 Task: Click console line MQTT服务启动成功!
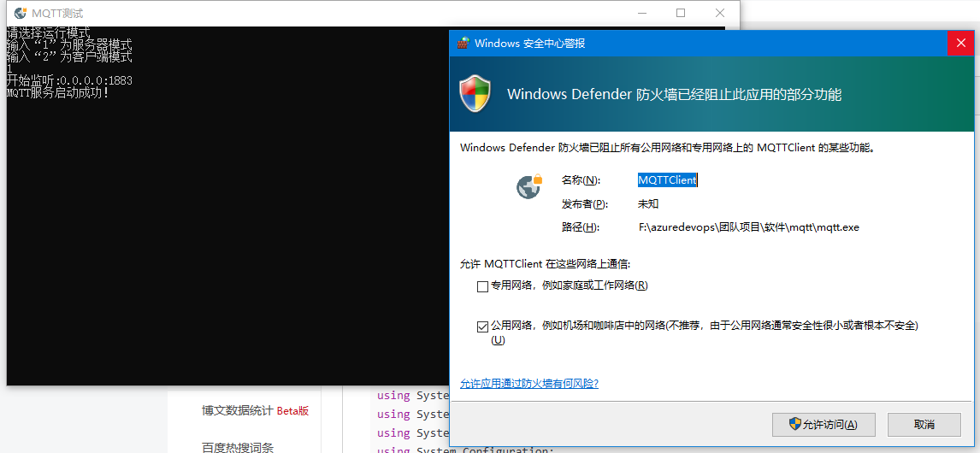pos(57,93)
